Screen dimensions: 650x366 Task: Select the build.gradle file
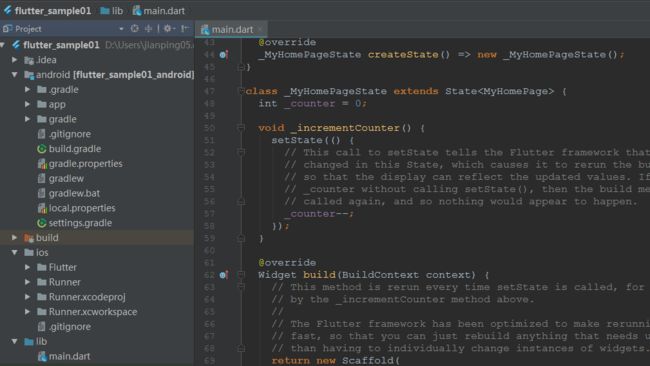click(75, 149)
